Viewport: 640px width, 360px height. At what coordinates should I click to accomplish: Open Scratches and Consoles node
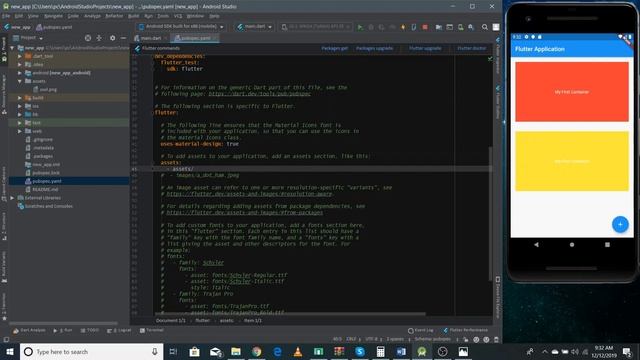pos(49,206)
